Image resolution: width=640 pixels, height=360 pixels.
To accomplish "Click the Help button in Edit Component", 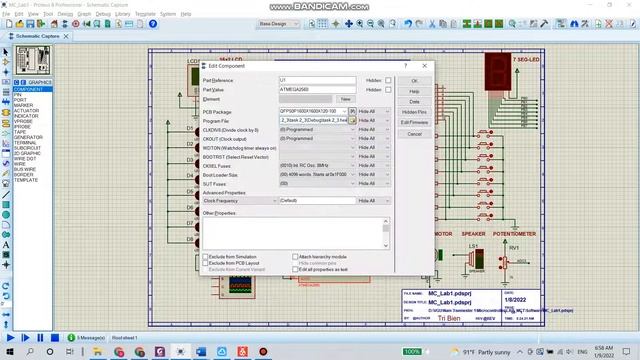I will pyautogui.click(x=414, y=91).
